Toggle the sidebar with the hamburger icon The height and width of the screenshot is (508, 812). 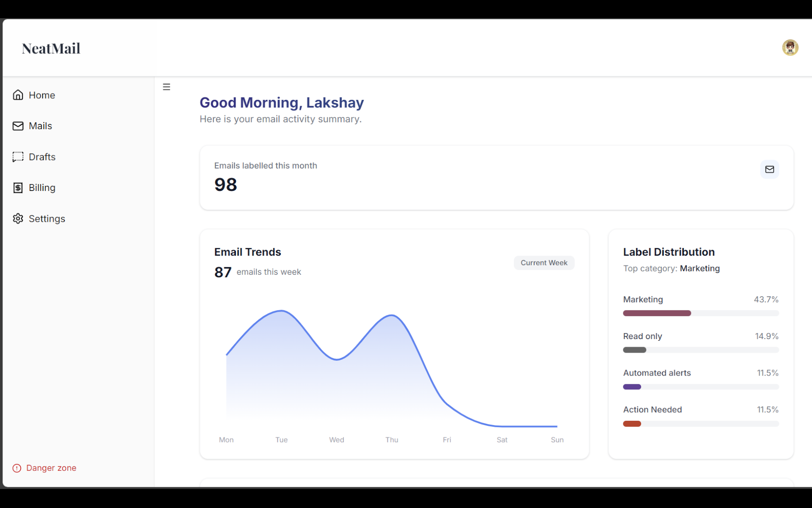166,87
